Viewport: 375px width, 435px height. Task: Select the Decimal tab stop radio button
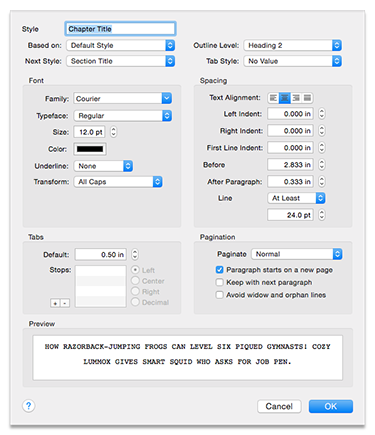(135, 302)
